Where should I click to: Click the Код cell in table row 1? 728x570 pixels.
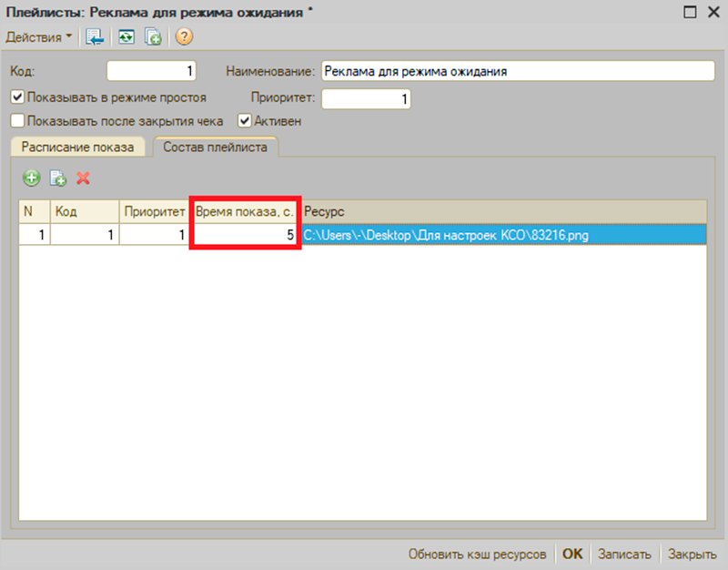pos(85,235)
